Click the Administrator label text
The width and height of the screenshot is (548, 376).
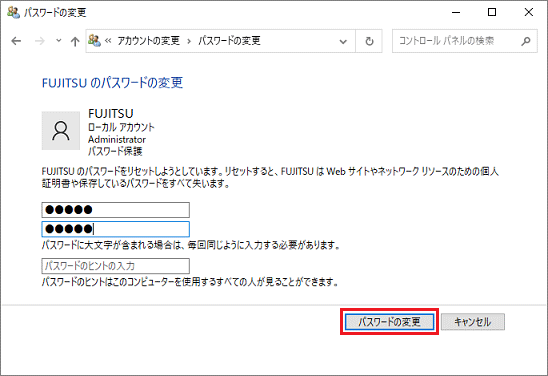point(117,139)
